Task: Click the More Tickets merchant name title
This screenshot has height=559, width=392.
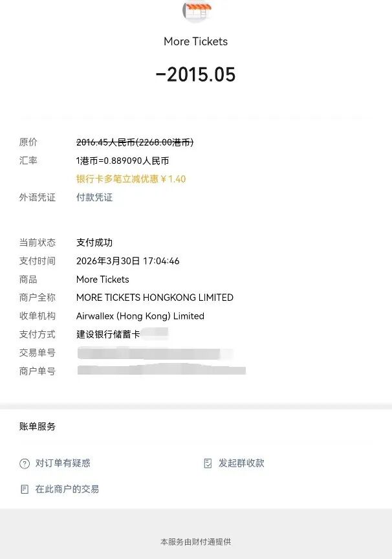Action: point(195,41)
